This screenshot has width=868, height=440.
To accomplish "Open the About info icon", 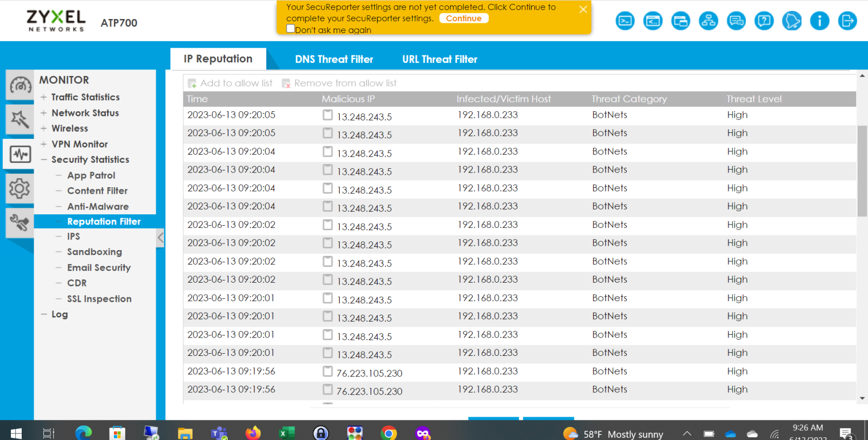I will [x=820, y=21].
